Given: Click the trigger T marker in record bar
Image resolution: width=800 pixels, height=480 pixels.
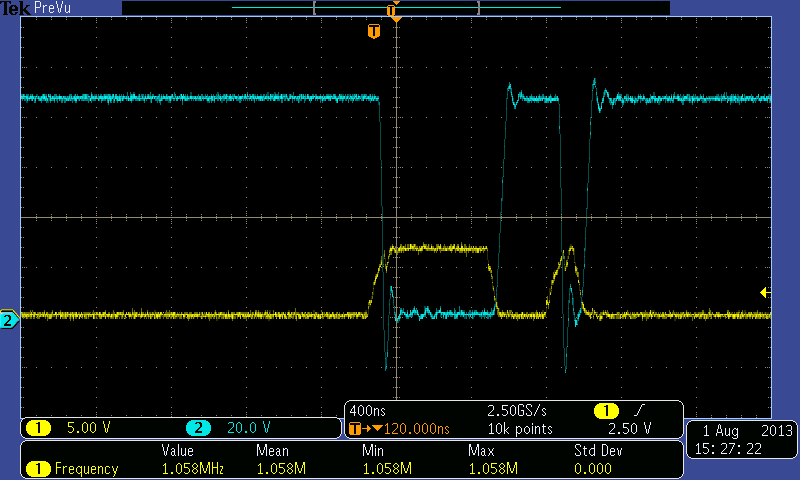Looking at the screenshot, I should (391, 10).
